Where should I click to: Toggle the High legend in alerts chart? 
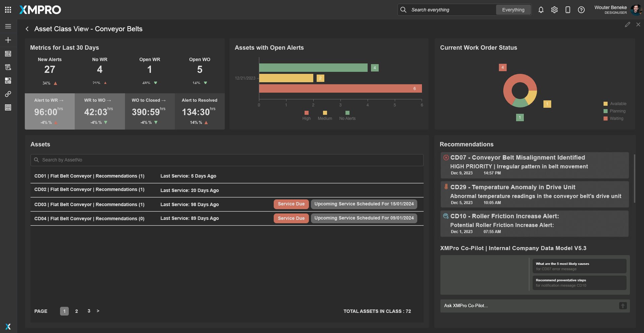pyautogui.click(x=306, y=115)
